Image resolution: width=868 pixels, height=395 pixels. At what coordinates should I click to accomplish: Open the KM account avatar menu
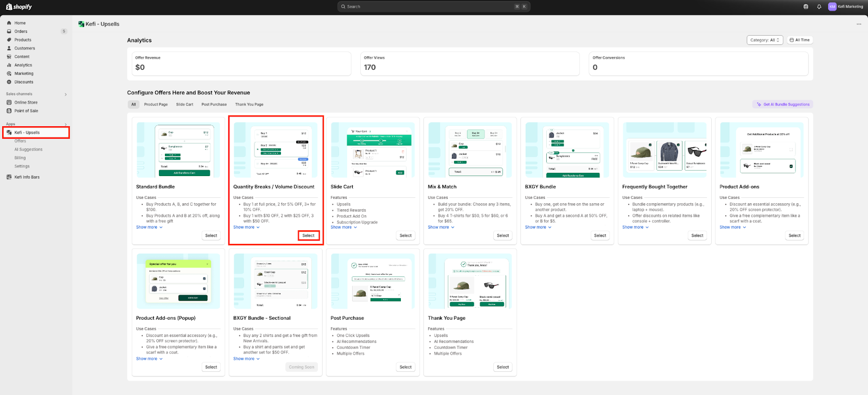coord(832,7)
